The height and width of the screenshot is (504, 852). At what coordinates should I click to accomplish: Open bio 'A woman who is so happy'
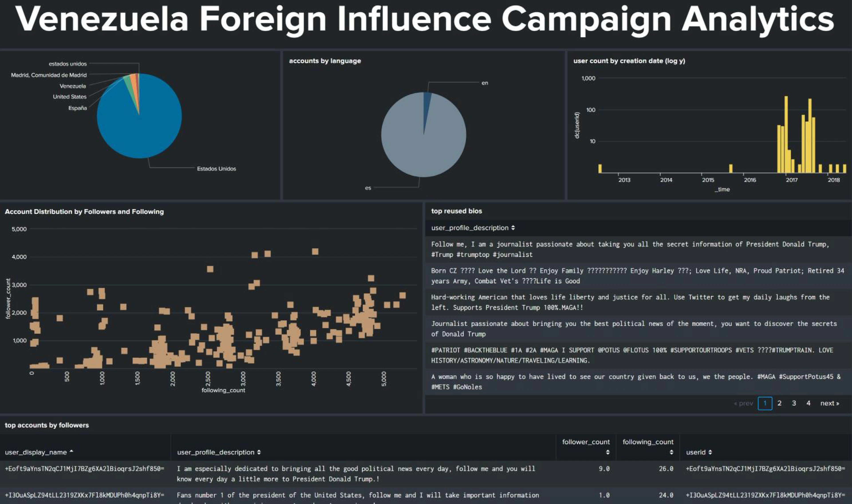[638, 382]
